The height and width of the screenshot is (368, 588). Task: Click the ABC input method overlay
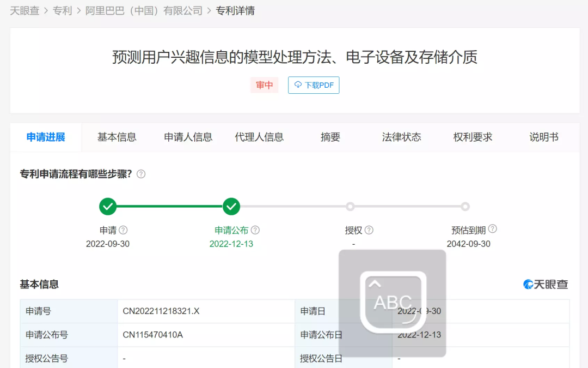pyautogui.click(x=393, y=303)
